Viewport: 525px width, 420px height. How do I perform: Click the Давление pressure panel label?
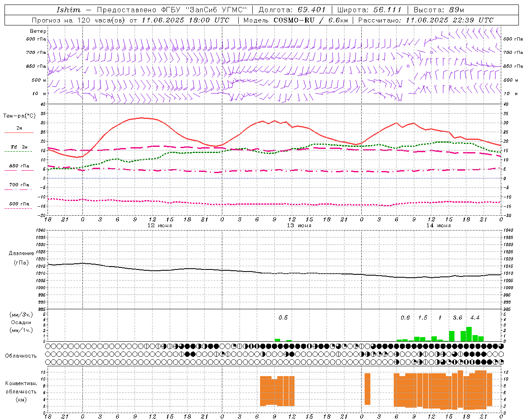click(21, 253)
